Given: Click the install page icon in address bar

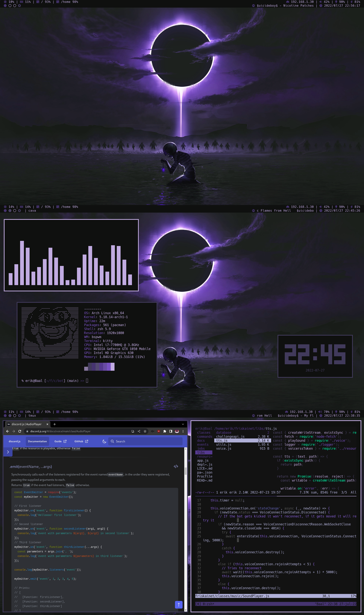Looking at the screenshot, I should tap(133, 431).
